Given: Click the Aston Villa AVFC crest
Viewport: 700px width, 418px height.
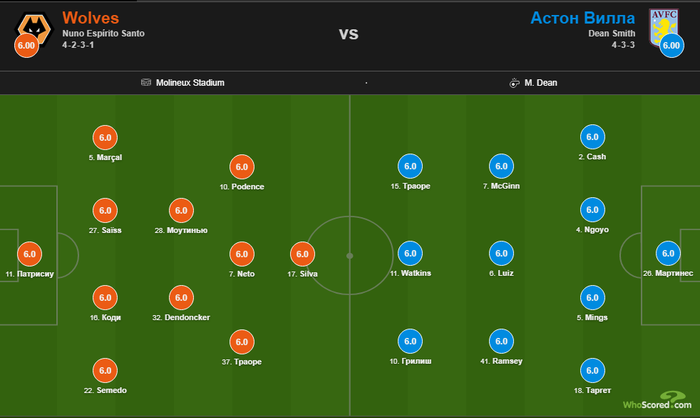Looking at the screenshot, I should (x=663, y=27).
